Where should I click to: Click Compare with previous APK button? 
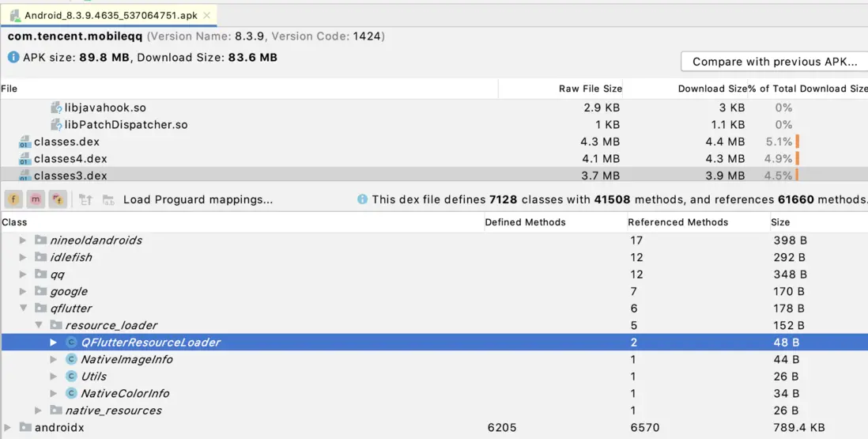click(775, 62)
